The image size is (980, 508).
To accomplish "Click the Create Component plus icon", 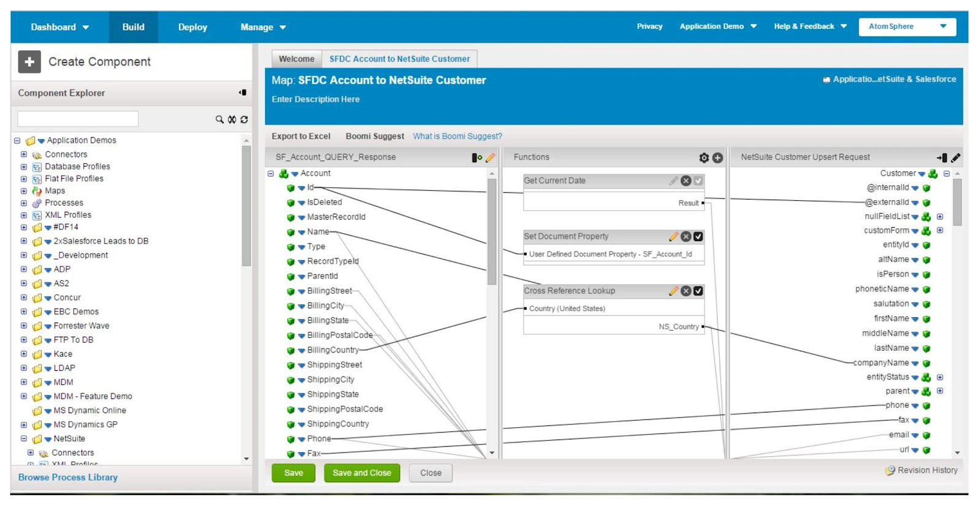I will pos(29,62).
